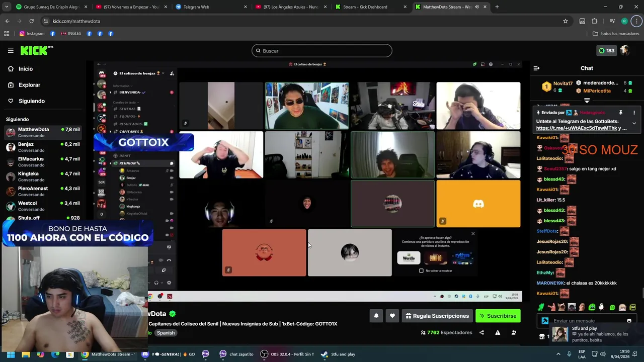Click the Stfu and play notification
Screen dimensions: 644x362
[597, 334]
